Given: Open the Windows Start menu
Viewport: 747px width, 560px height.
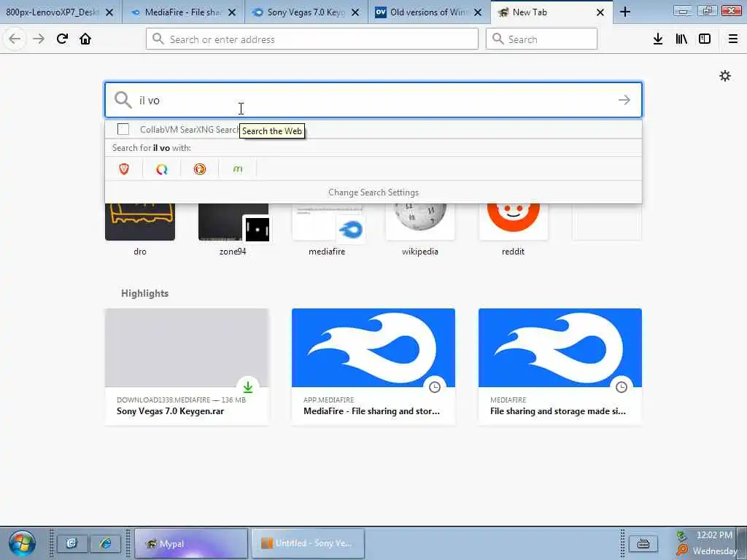Looking at the screenshot, I should coord(21,543).
